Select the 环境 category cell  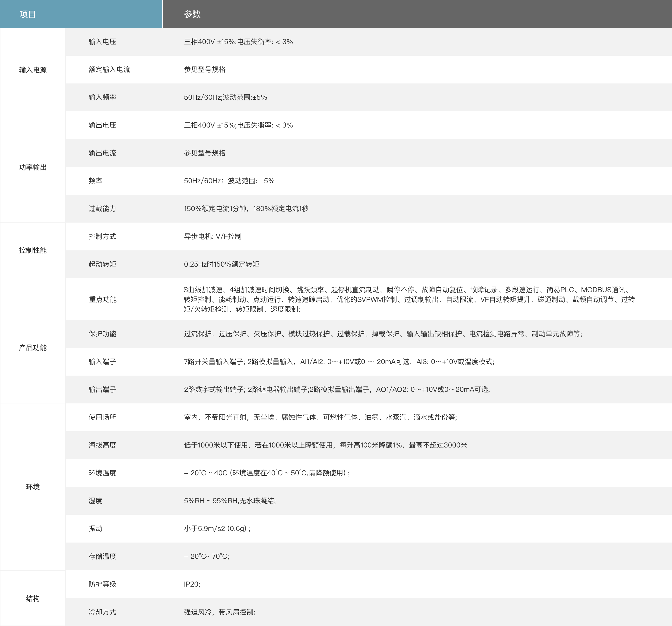(33, 487)
